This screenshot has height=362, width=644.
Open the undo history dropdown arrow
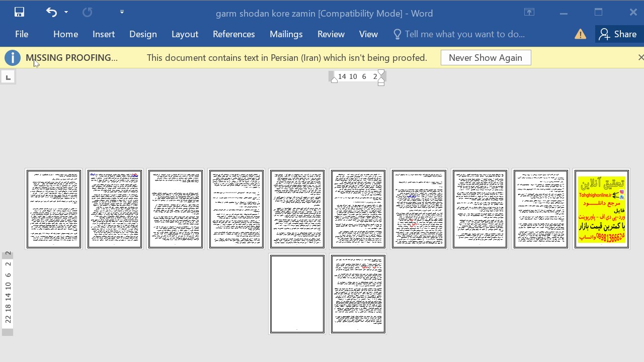(66, 12)
